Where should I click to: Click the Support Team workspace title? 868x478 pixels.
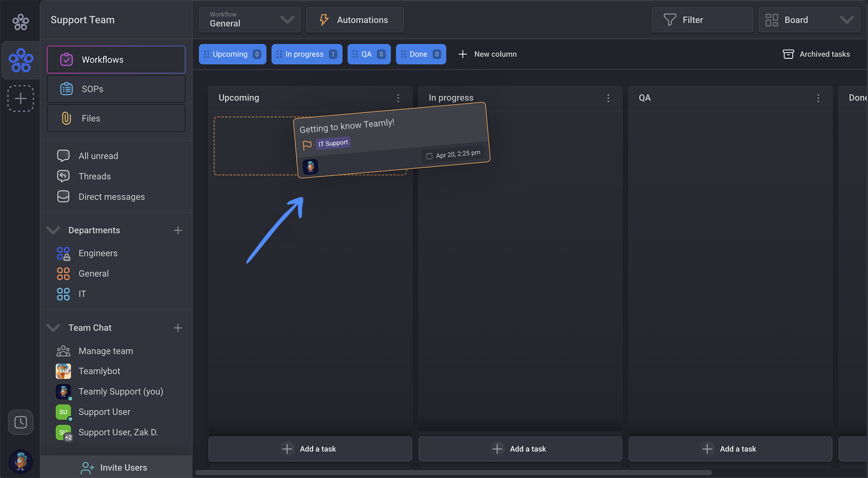point(82,20)
